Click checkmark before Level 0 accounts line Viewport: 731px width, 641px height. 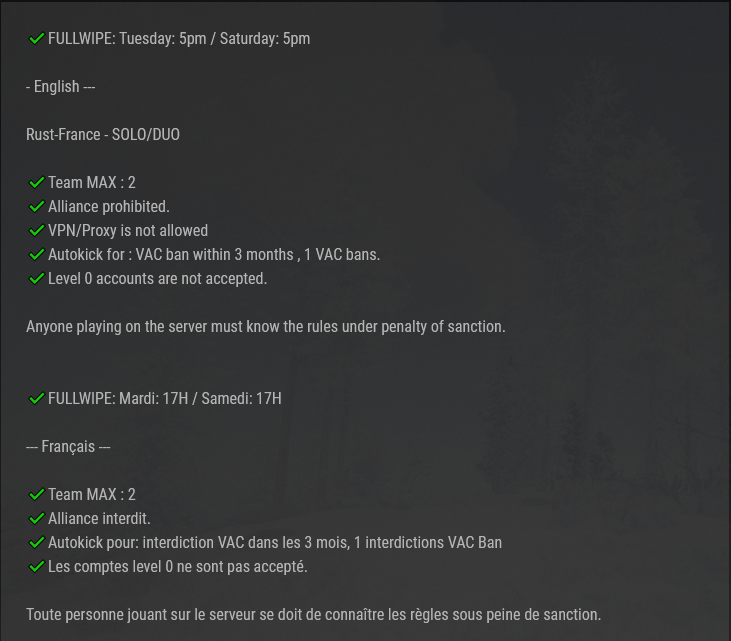pyautogui.click(x=36, y=278)
